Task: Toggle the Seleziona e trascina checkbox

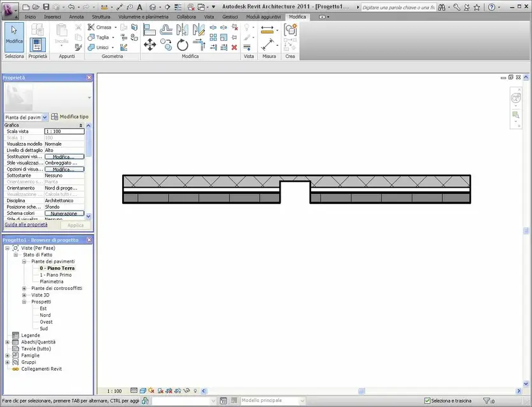Action: pyautogui.click(x=427, y=401)
